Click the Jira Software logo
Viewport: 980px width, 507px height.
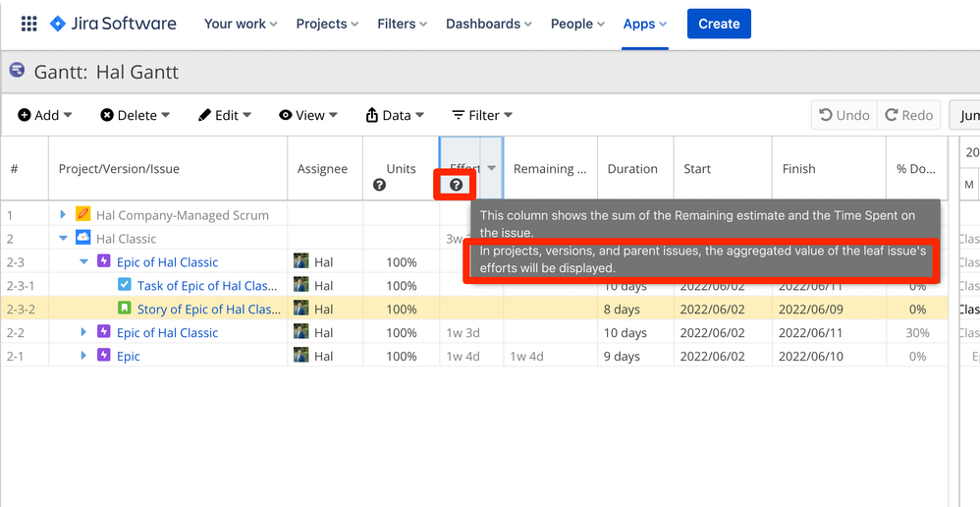coord(113,24)
